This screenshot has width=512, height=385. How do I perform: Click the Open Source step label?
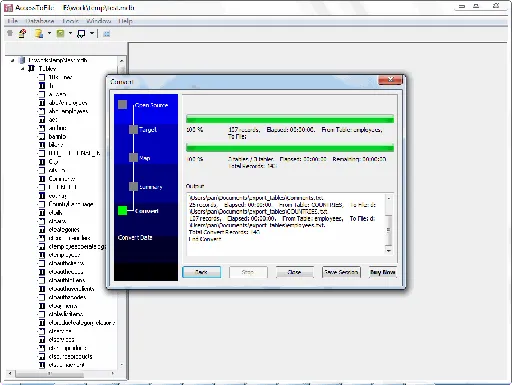coord(151,105)
